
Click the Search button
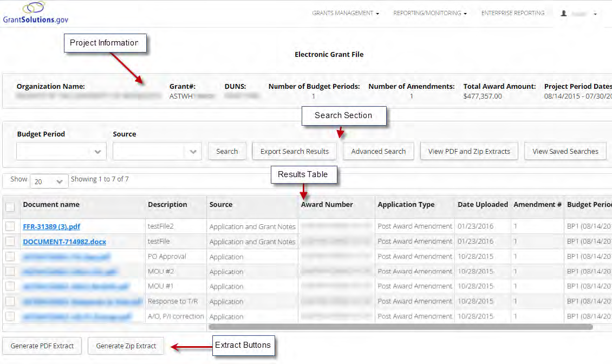click(x=227, y=152)
